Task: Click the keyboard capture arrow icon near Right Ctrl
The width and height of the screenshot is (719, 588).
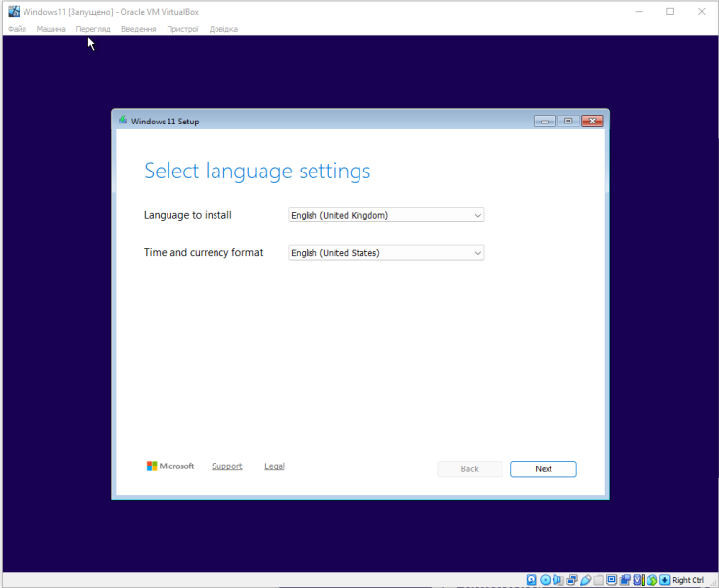Action: (x=664, y=580)
